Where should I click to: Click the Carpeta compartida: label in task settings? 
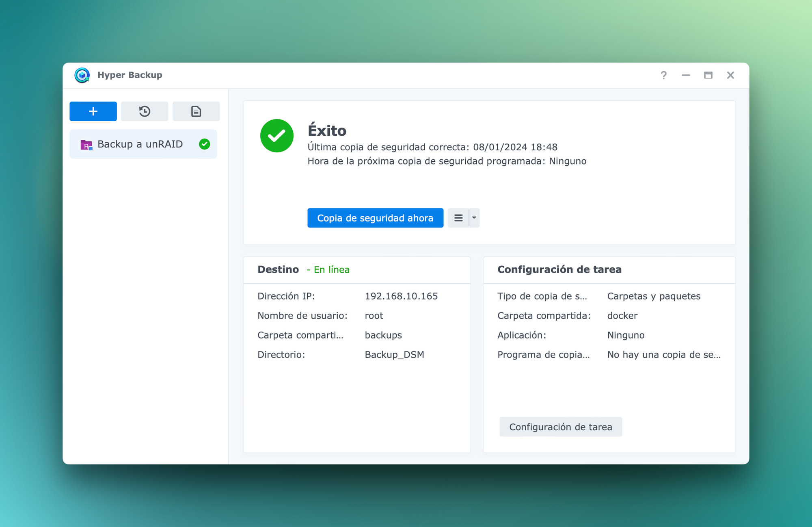pos(544,316)
